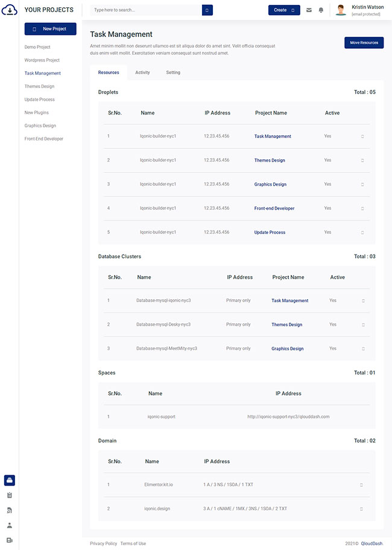Click the blue search button icon
This screenshot has height=550, width=392.
(x=207, y=10)
